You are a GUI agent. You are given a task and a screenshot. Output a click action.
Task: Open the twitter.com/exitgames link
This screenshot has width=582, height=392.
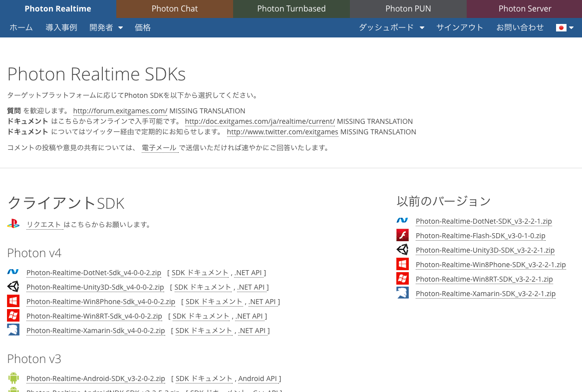point(283,132)
